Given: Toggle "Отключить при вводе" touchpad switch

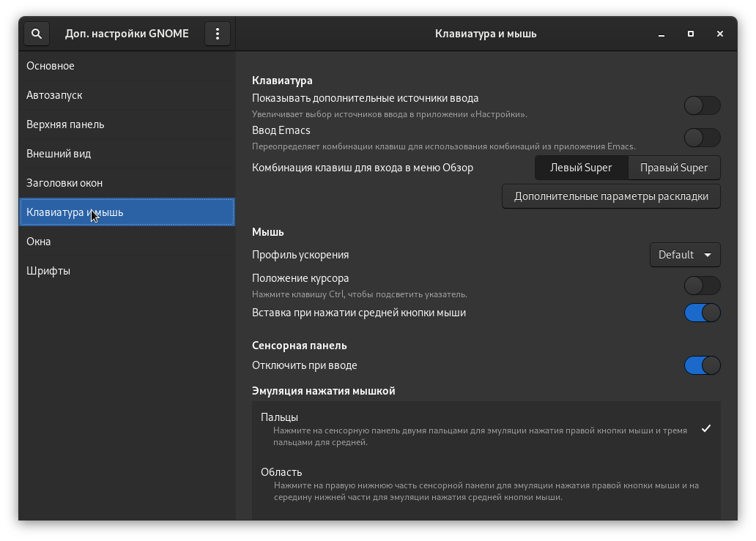Looking at the screenshot, I should pos(702,365).
